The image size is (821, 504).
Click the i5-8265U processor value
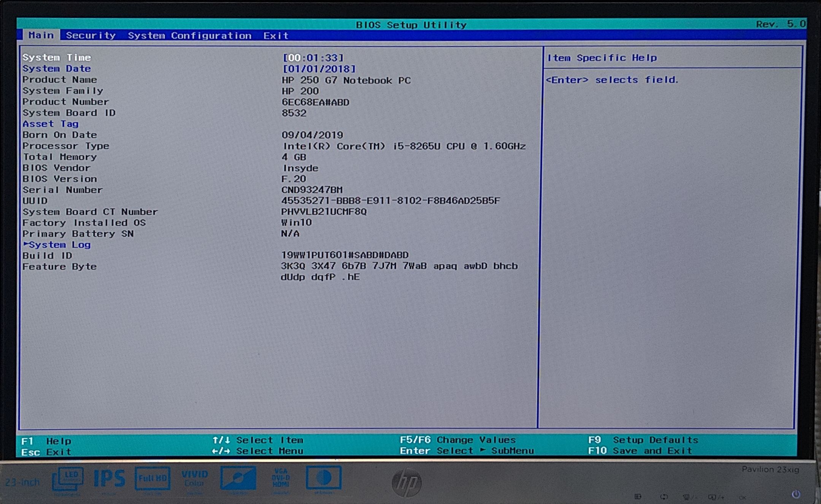tap(404, 146)
